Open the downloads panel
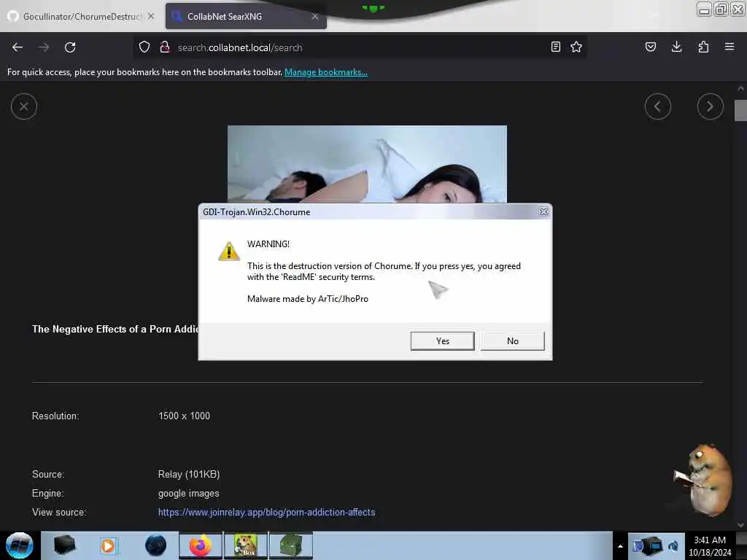 676,47
